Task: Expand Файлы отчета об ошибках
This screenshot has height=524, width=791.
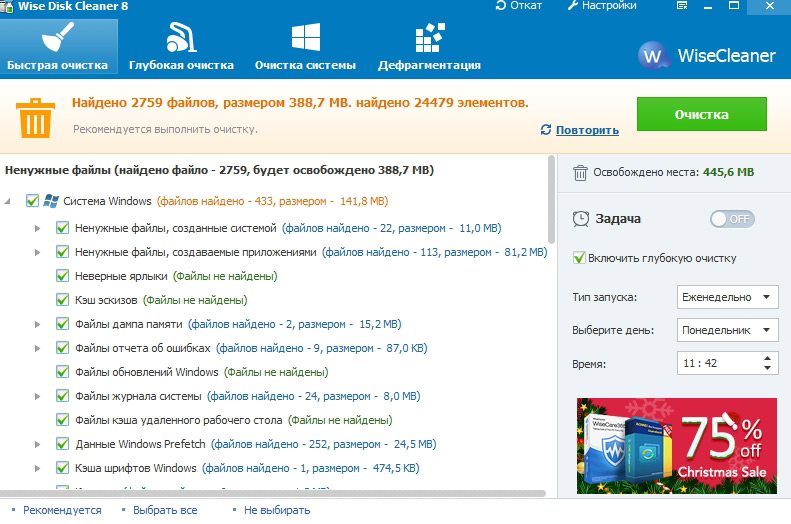Action: pos(37,348)
